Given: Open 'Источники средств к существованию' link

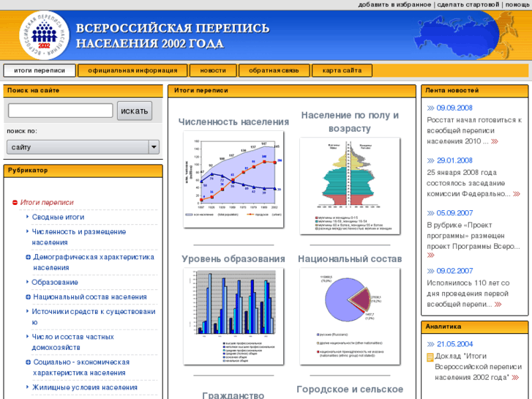Looking at the screenshot, I should pos(94,317).
